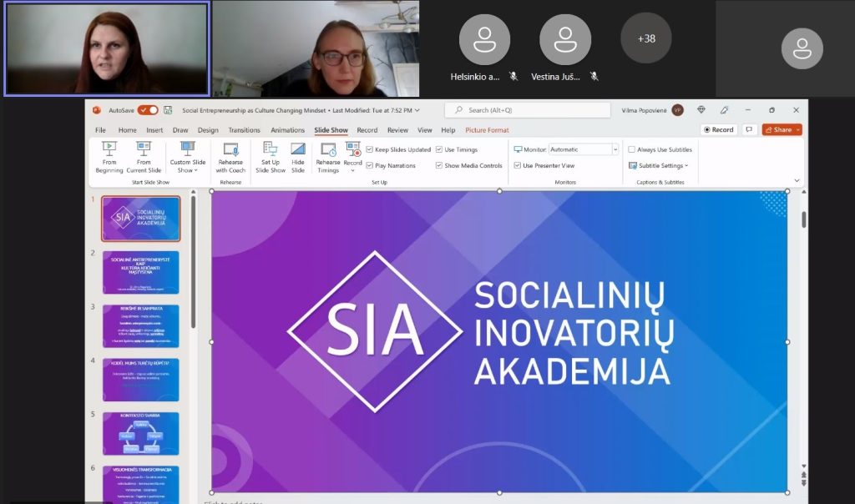Switch to the Insert tab
Viewport: 855px width, 504px height.
pos(154,130)
